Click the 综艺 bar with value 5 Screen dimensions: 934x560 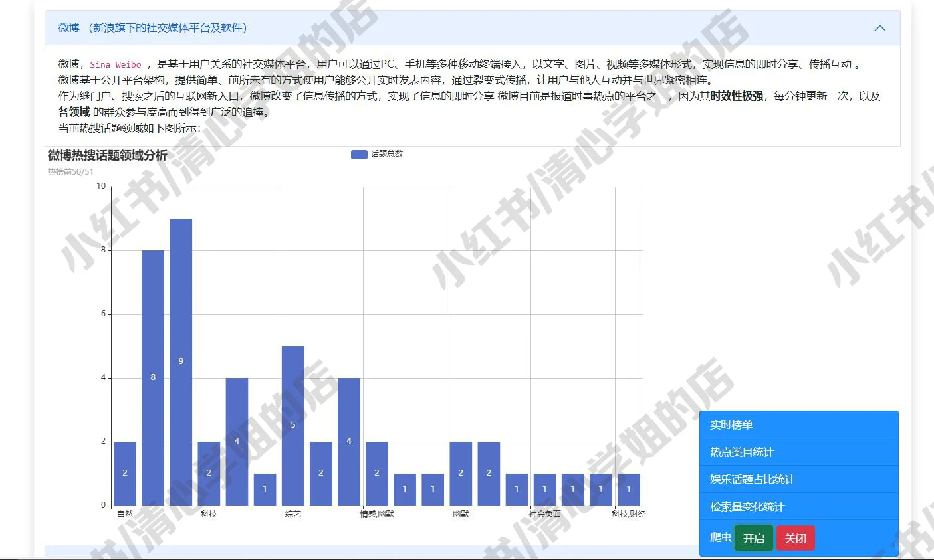(292, 426)
